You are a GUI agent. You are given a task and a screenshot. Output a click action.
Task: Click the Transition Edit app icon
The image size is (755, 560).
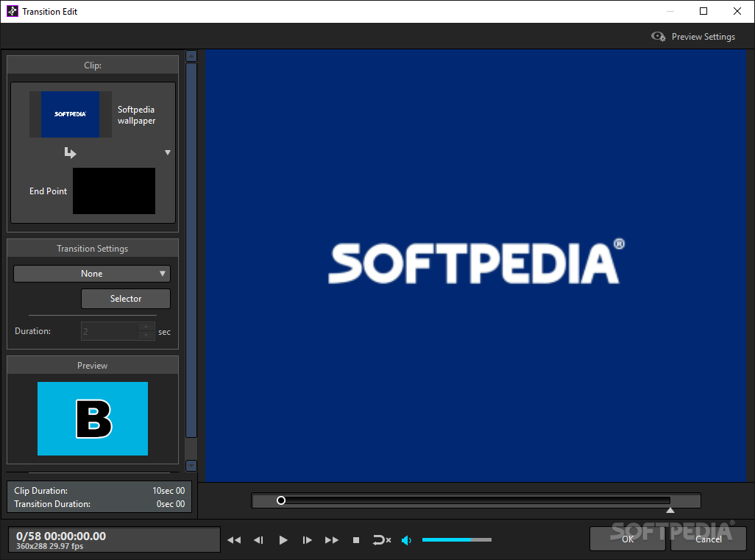pyautogui.click(x=12, y=11)
